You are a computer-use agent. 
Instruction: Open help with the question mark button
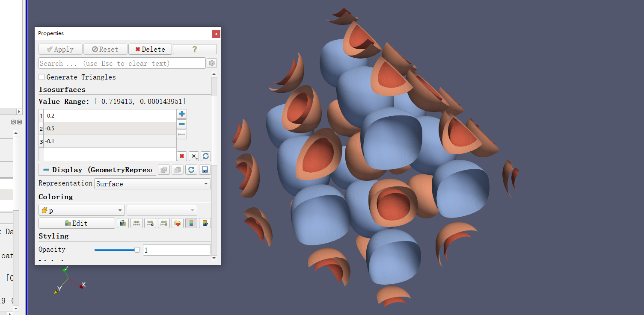coord(195,49)
